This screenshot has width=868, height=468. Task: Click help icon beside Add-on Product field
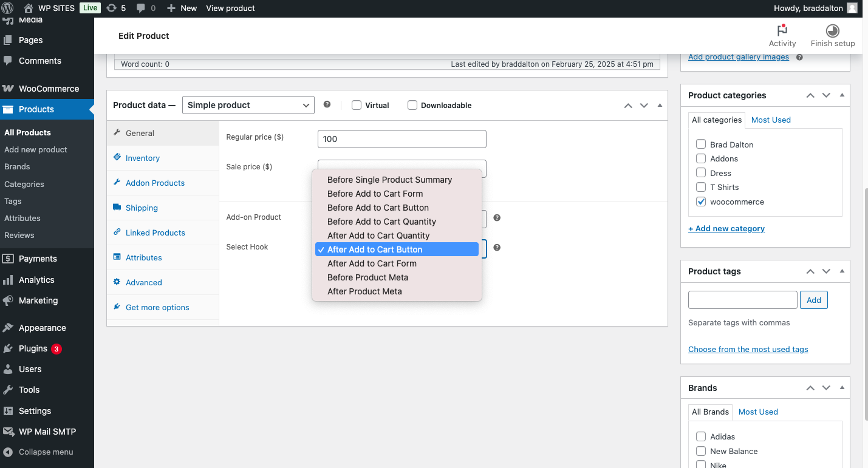497,218
